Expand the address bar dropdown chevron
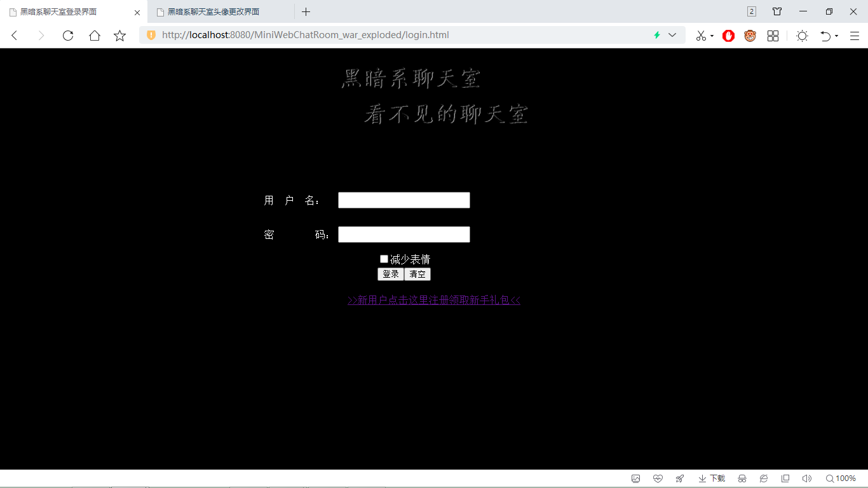Screen dimensions: 868x488 (672, 35)
